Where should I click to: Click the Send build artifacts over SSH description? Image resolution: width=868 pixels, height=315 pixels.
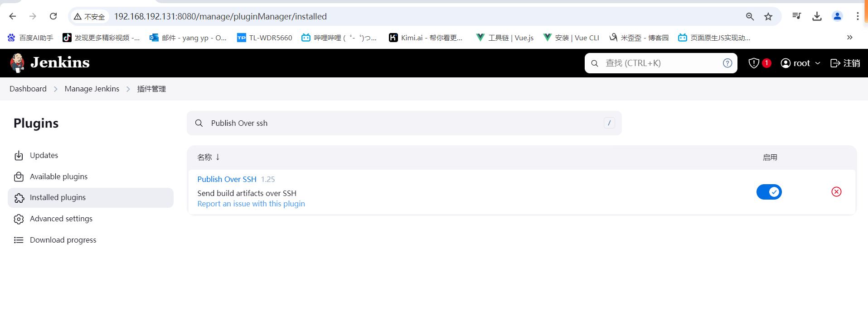pyautogui.click(x=247, y=193)
